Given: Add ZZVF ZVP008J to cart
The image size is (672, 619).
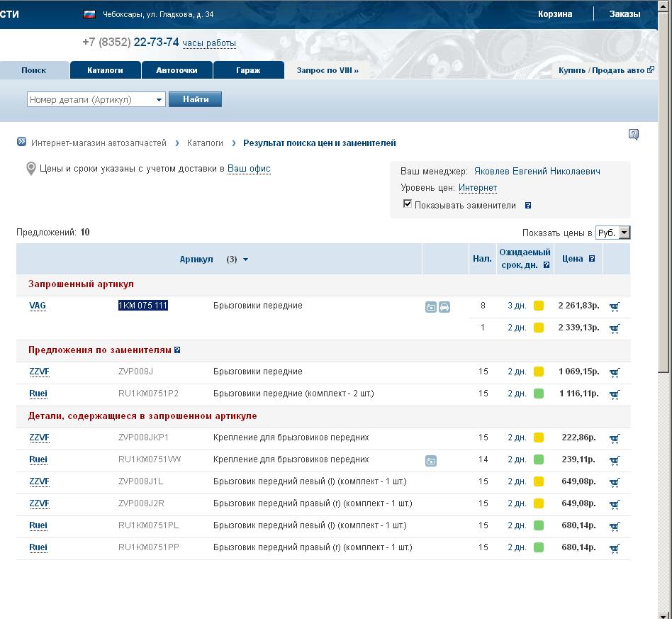Looking at the screenshot, I should click(614, 372).
